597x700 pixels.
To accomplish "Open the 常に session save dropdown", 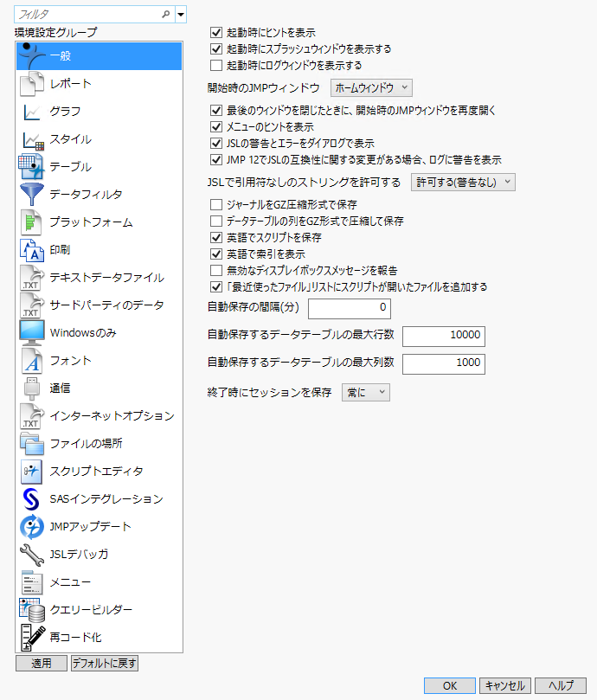I will tap(366, 393).
